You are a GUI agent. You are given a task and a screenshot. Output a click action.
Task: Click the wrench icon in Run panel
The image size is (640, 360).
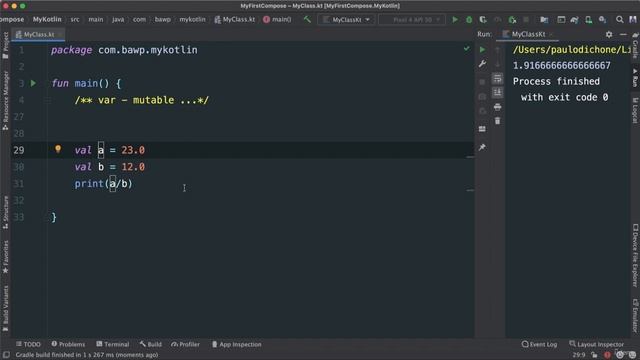coord(482,64)
